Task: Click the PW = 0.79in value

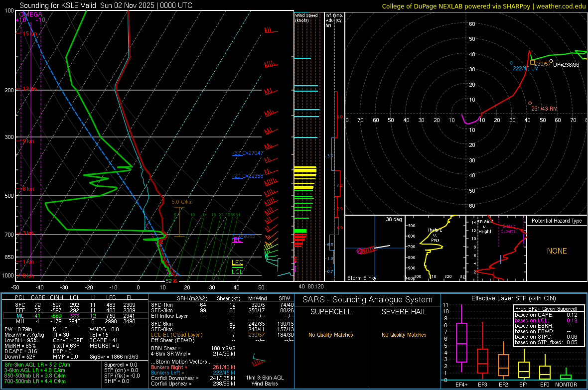Action: [x=20, y=329]
